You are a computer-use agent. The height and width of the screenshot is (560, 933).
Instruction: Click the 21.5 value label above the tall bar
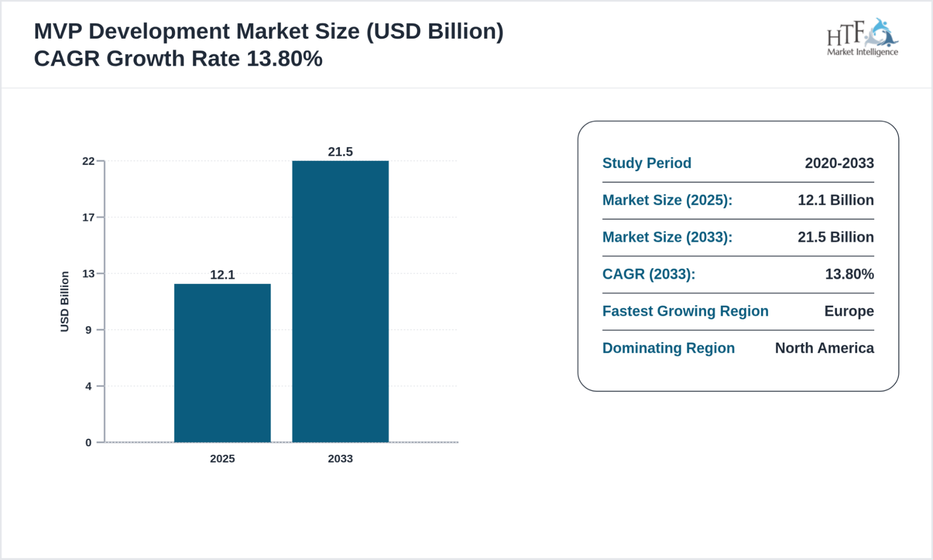click(x=340, y=151)
